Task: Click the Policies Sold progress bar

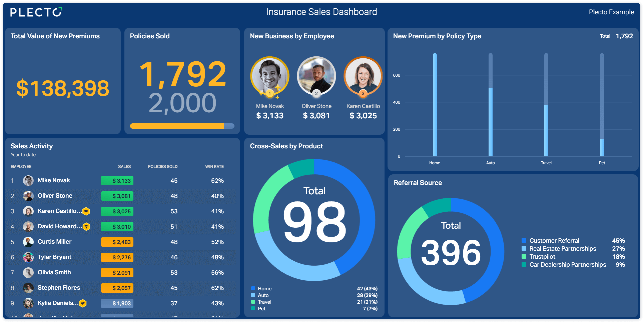Action: click(x=182, y=126)
